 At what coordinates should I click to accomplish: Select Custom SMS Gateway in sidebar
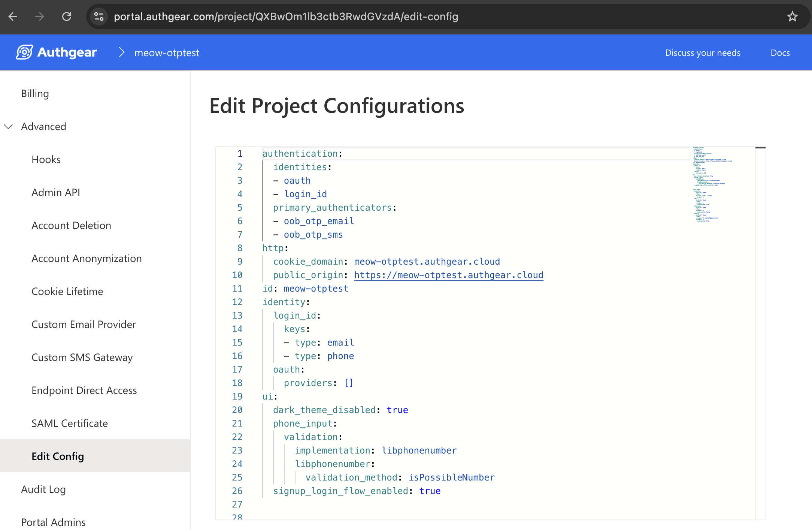pos(82,358)
